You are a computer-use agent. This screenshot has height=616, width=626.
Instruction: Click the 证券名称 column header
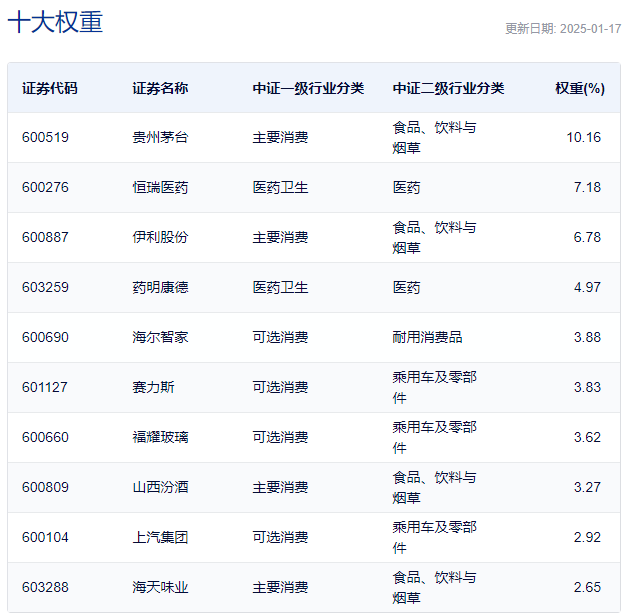coord(160,88)
